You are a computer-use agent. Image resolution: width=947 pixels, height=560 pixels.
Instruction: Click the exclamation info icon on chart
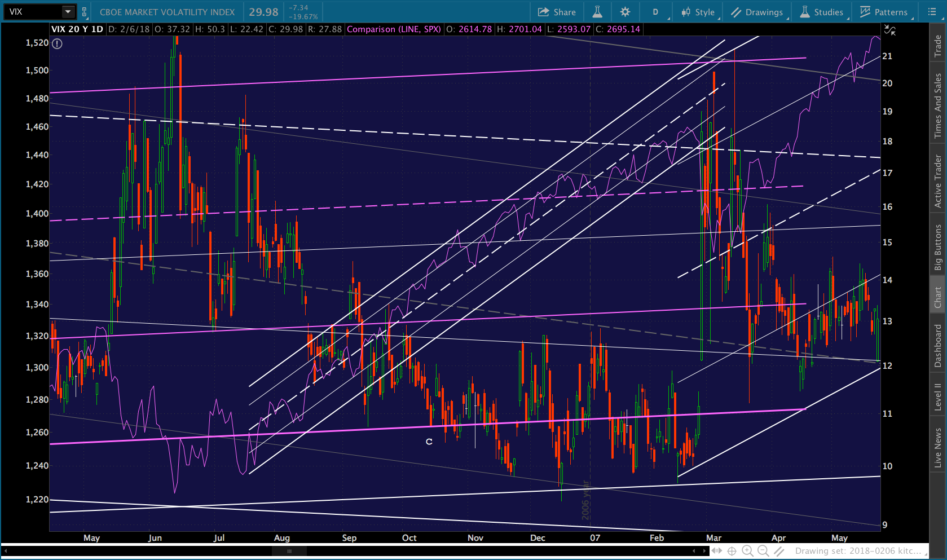(57, 43)
